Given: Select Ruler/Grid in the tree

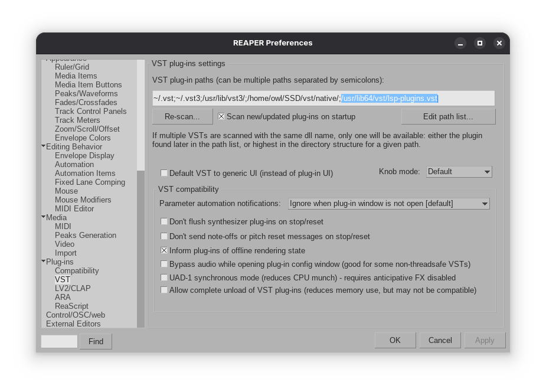Looking at the screenshot, I should 72,67.
